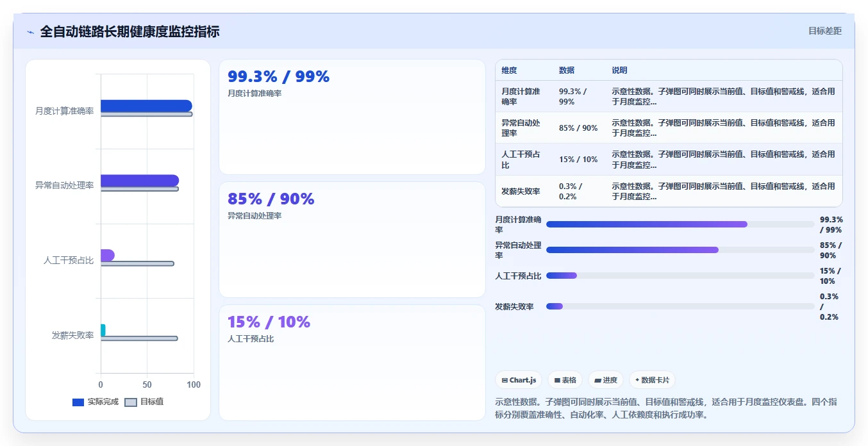Click the gray target bar for 月度计算准确率 in chart

(146, 114)
